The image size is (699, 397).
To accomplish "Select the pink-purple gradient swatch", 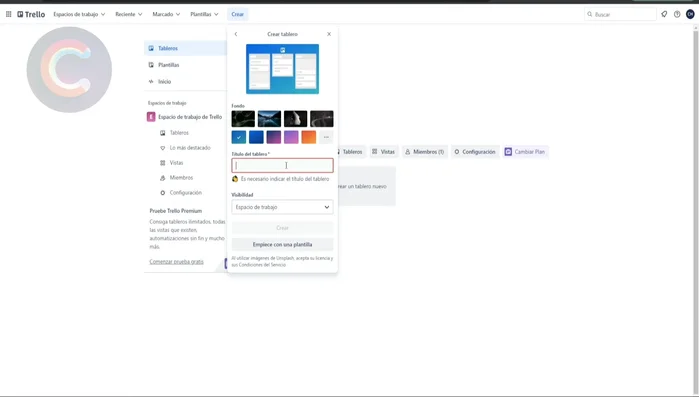I will (x=291, y=137).
